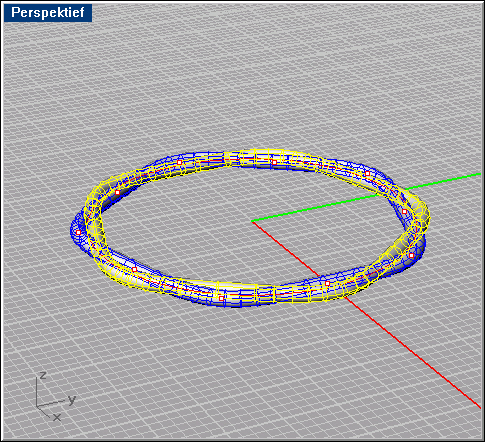Screen dimensions: 485x442
Task: Pick the control point lying on the red axis
Action: coord(327,283)
